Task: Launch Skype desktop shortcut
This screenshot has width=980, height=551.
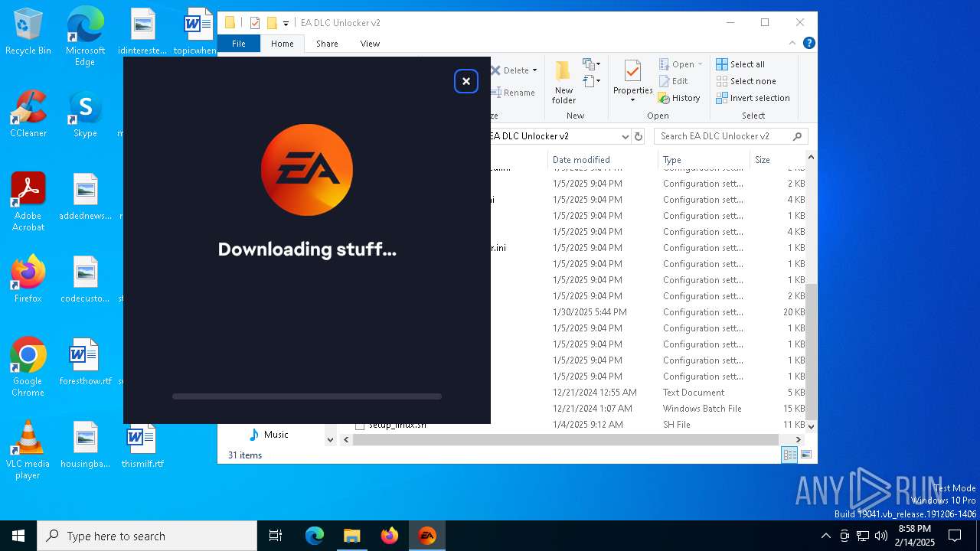Action: coord(85,115)
